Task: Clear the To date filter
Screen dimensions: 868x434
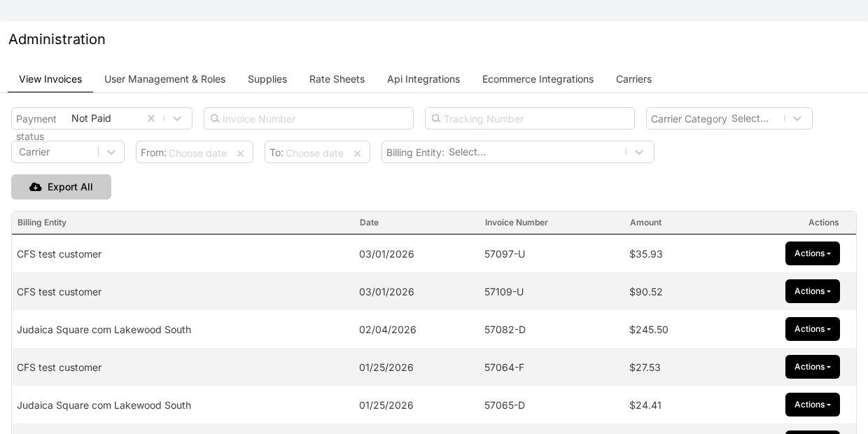Action: (x=358, y=153)
